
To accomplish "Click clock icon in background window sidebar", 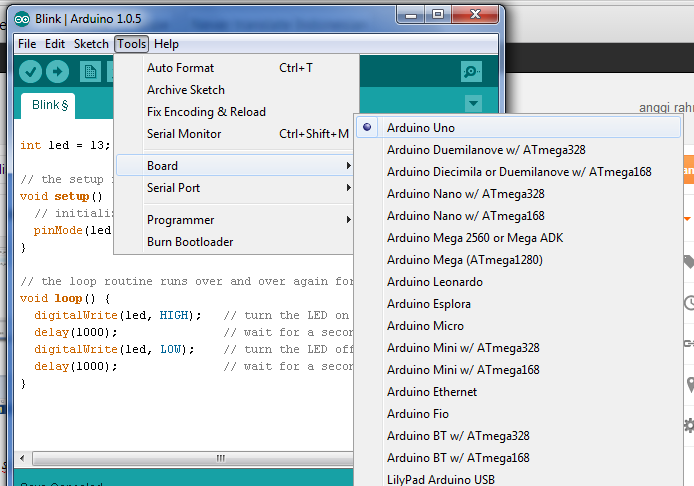I will pos(690,303).
